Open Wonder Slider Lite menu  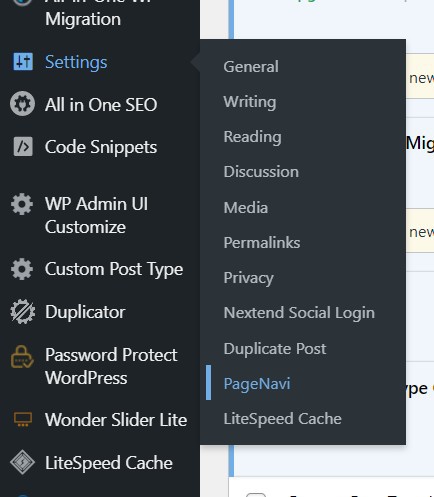click(116, 420)
